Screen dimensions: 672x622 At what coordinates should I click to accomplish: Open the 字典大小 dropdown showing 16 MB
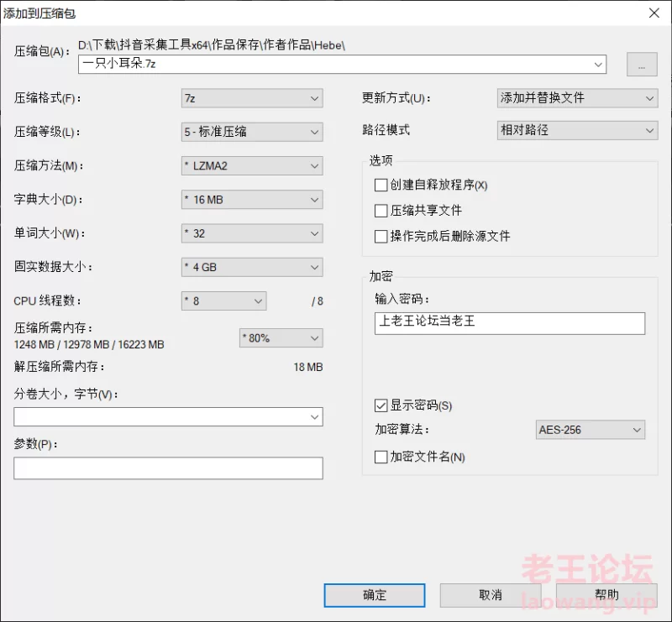point(252,200)
